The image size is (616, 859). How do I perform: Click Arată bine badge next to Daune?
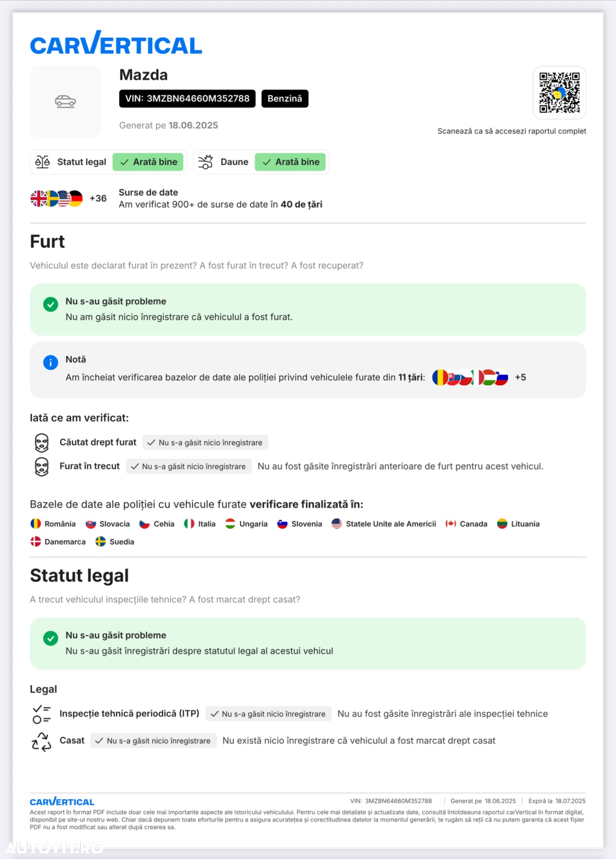point(290,162)
